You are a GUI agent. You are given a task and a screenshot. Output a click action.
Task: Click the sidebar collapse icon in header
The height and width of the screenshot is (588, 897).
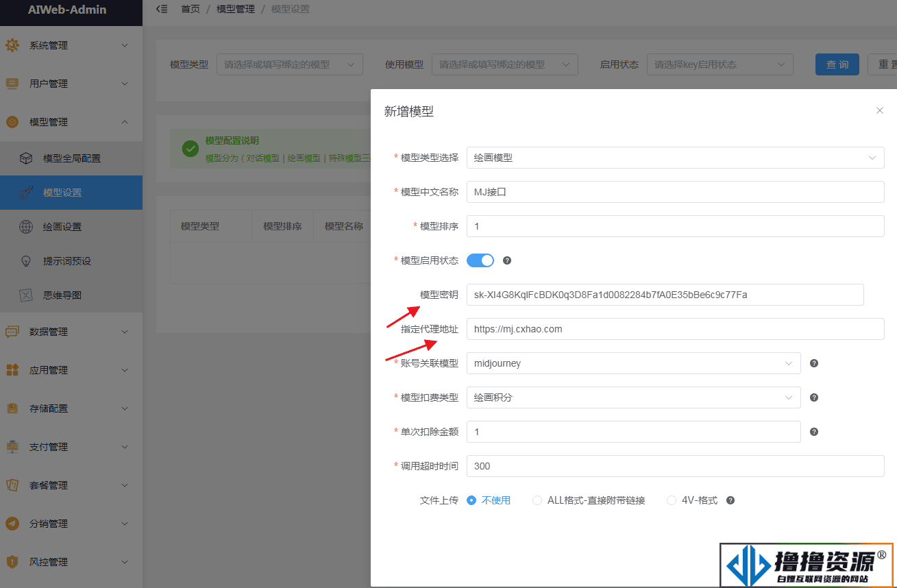[162, 9]
